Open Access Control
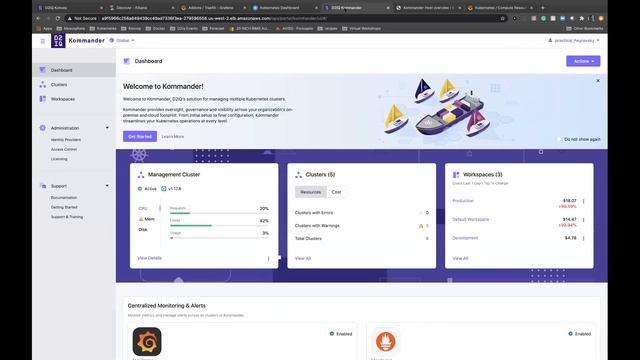640x360 pixels. (64, 149)
